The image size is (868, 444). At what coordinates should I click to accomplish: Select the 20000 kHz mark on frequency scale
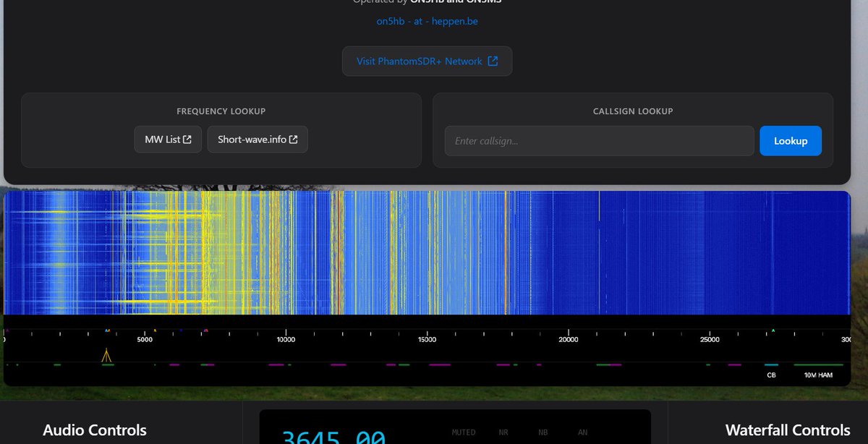tap(569, 340)
